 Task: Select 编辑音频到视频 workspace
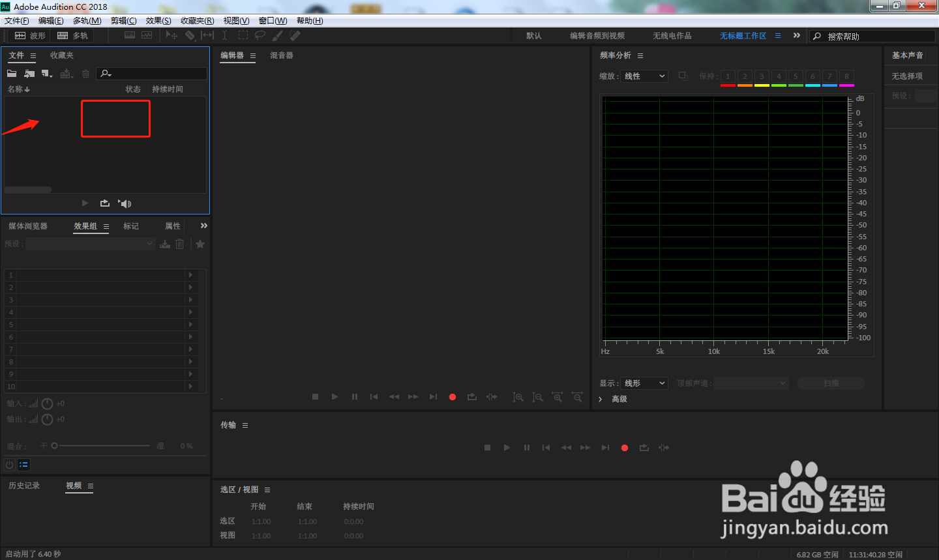597,36
